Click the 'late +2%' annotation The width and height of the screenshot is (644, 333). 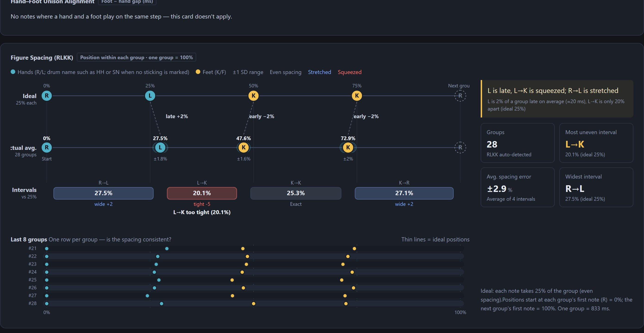[x=177, y=116]
